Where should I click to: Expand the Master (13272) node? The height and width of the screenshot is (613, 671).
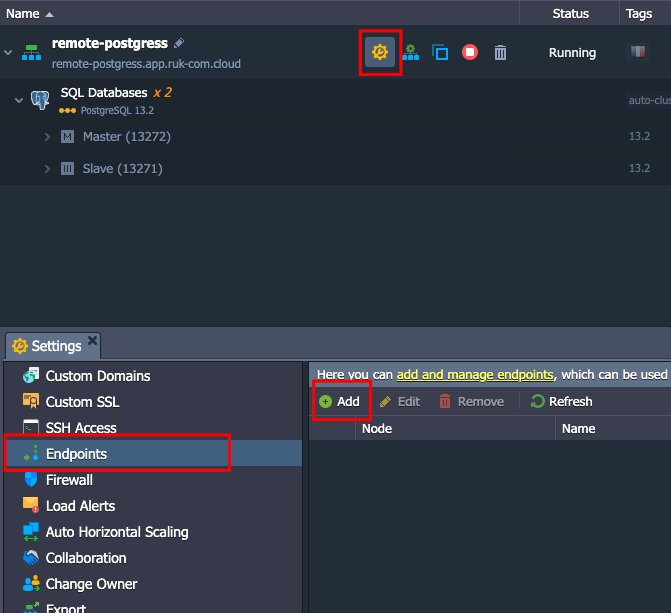pos(47,137)
